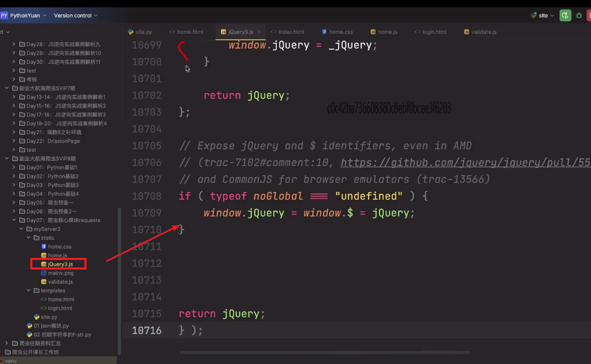
Task: Close the jQuery3.js tab
Action: pos(259,32)
